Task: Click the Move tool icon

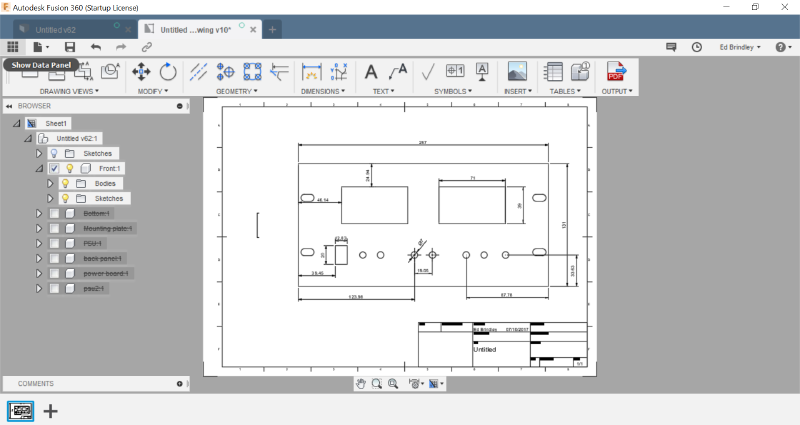Action: pos(141,71)
